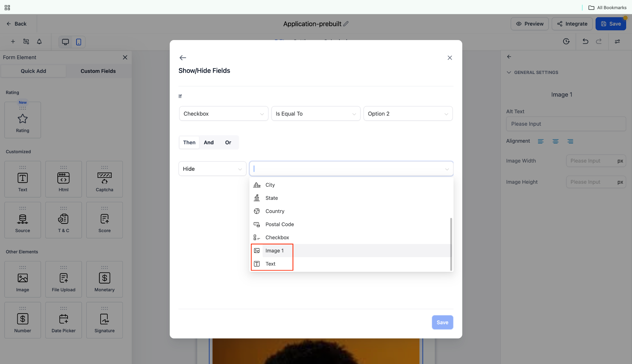Close the Show/Hide Fields dialog
Image resolution: width=632 pixels, height=364 pixels.
(450, 58)
